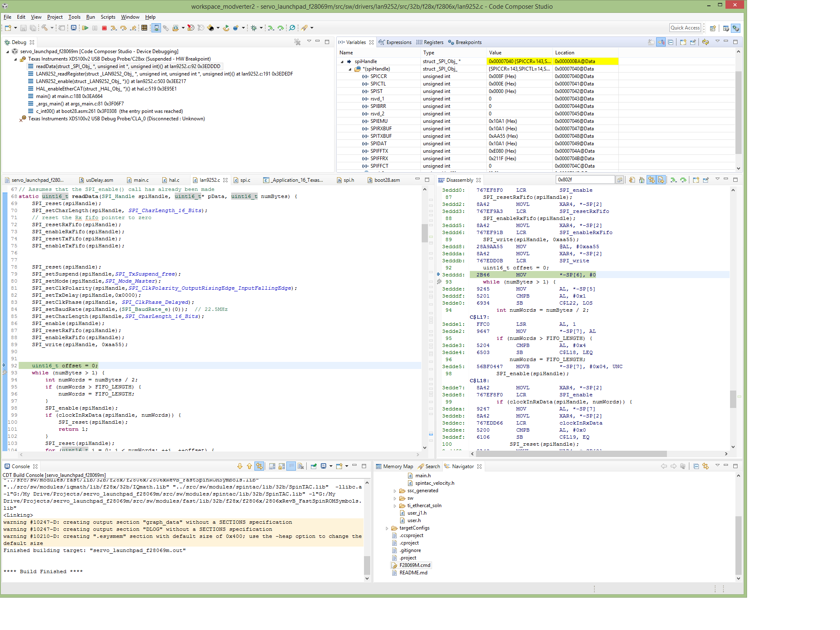
Task: Click the Next console down-arrow icon
Action: (240, 466)
